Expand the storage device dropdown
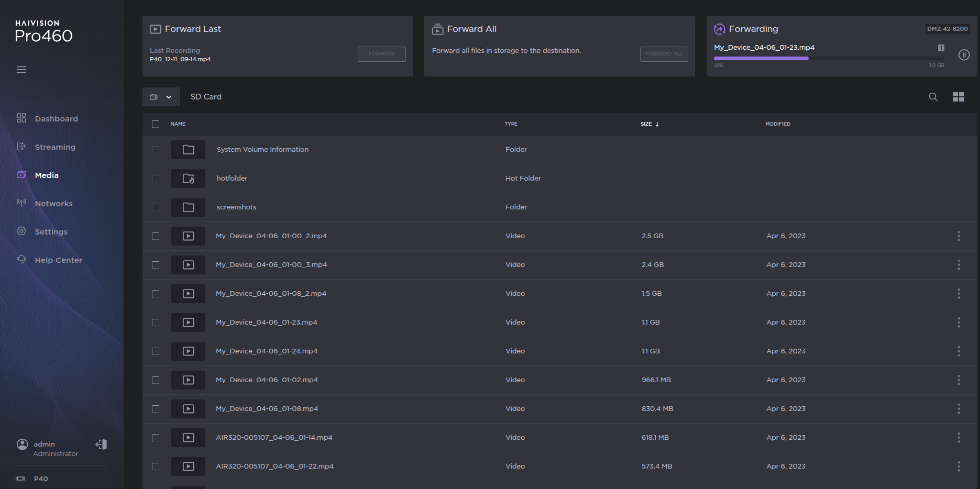This screenshot has height=489, width=980. pyautogui.click(x=161, y=97)
